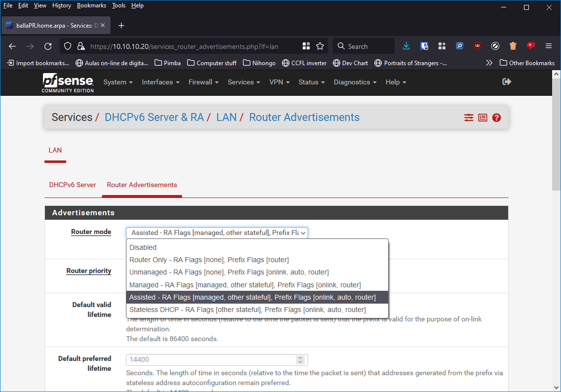
Task: Open the status log list icon
Action: coord(482,118)
